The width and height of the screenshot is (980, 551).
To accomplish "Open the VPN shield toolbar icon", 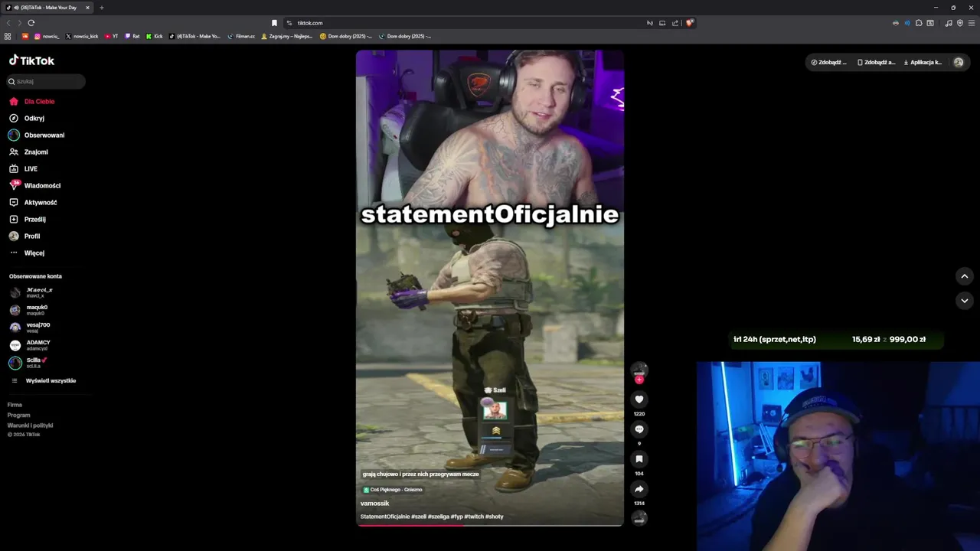I will point(960,23).
